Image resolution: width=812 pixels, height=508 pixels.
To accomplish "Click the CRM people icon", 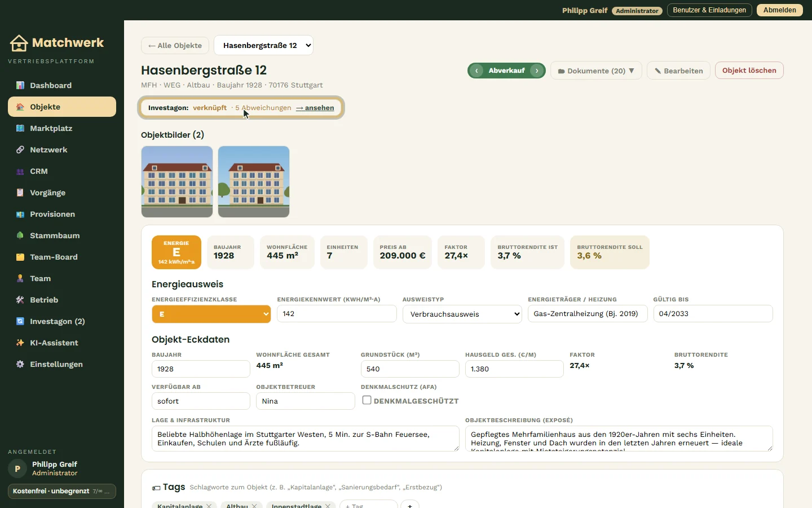I will click(20, 171).
